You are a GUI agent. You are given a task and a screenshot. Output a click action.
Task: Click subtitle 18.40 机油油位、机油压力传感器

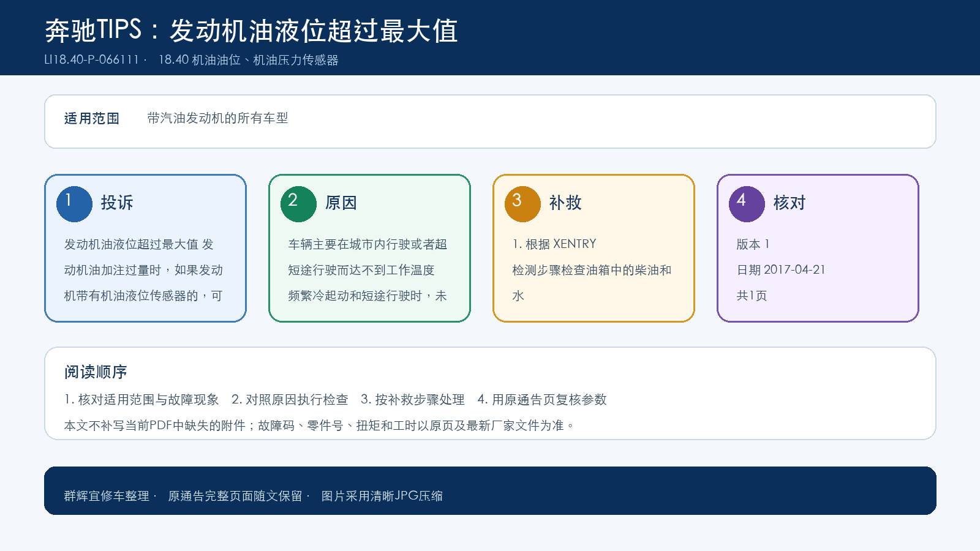[248, 60]
